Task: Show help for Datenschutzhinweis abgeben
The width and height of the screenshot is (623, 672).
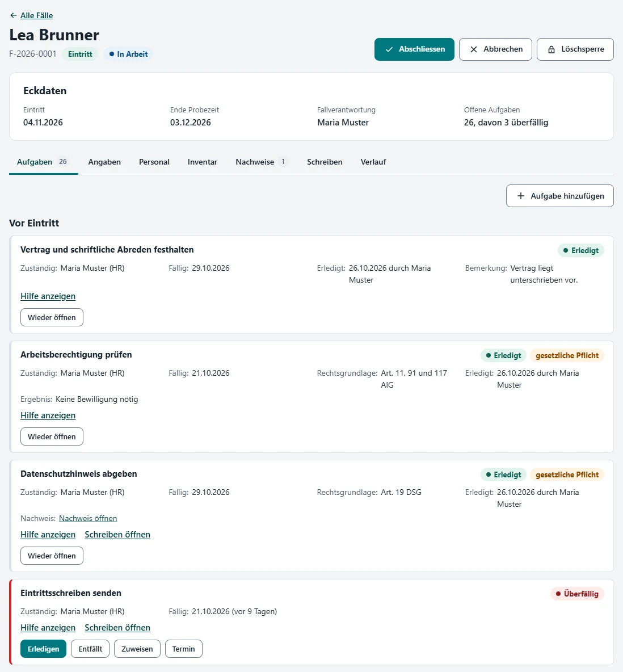Action: (x=48, y=535)
